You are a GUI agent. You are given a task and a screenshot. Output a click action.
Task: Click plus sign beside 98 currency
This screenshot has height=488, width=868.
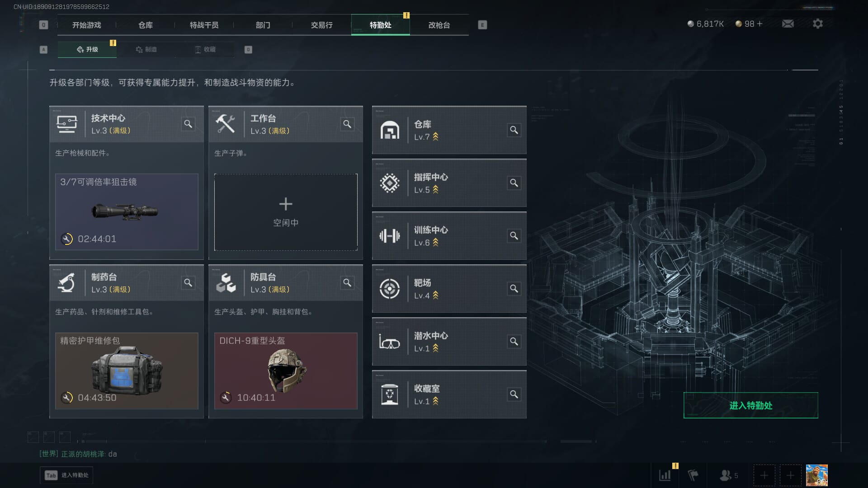pos(759,24)
